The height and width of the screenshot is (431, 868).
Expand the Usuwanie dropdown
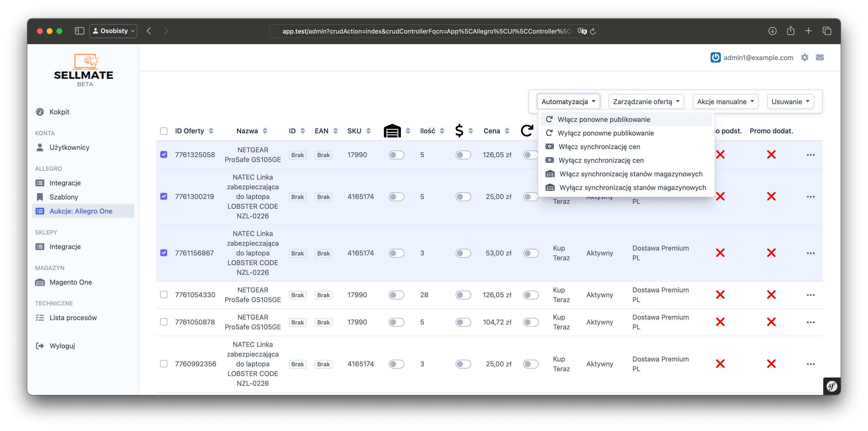coord(790,102)
